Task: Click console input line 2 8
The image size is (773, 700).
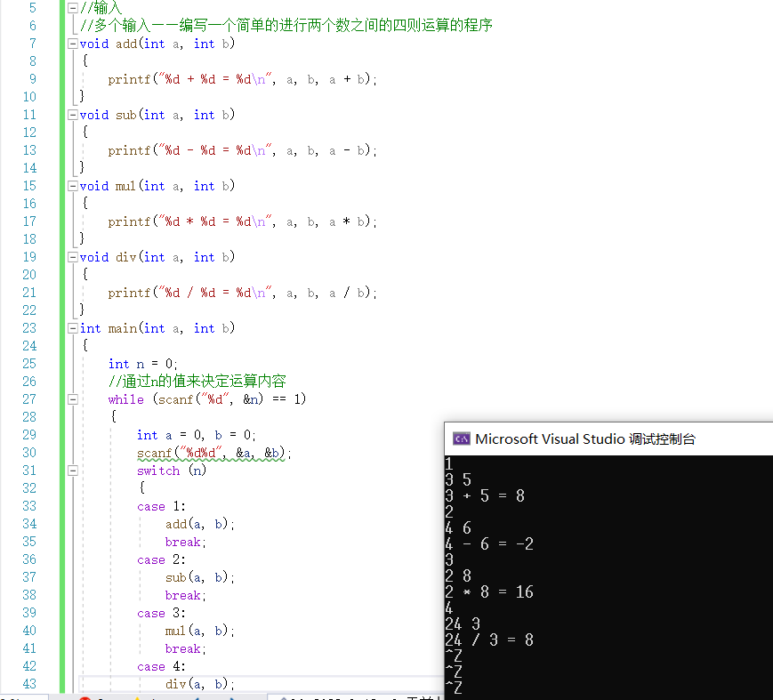Action: (458, 575)
